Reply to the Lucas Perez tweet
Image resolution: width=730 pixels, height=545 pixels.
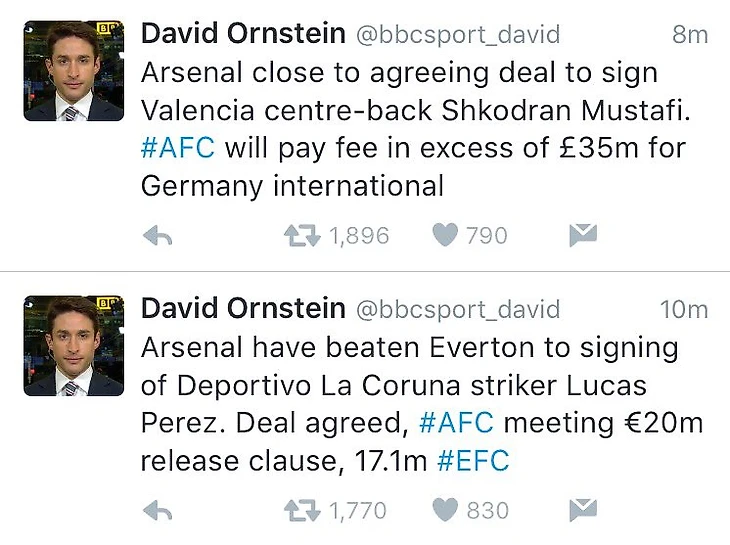(x=159, y=511)
